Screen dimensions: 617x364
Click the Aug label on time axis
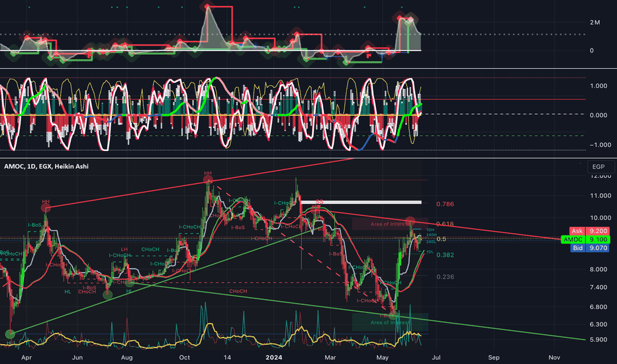pos(126,357)
